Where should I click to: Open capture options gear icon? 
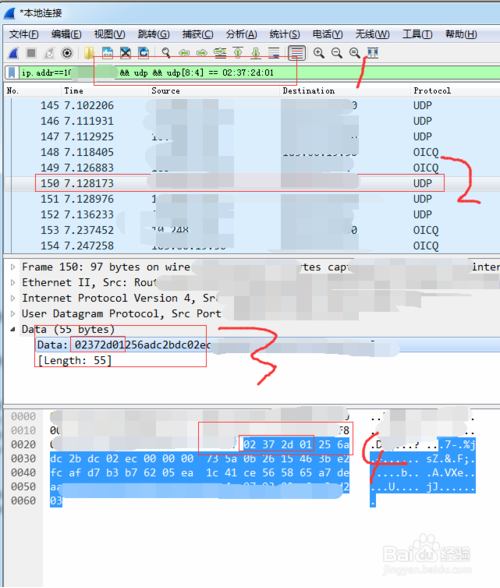(x=67, y=53)
